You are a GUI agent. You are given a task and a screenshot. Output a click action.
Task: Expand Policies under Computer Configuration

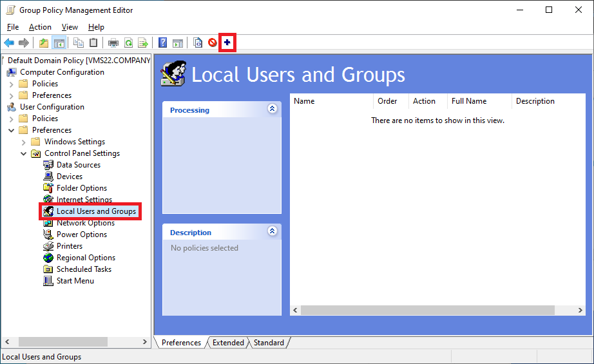pos(12,84)
